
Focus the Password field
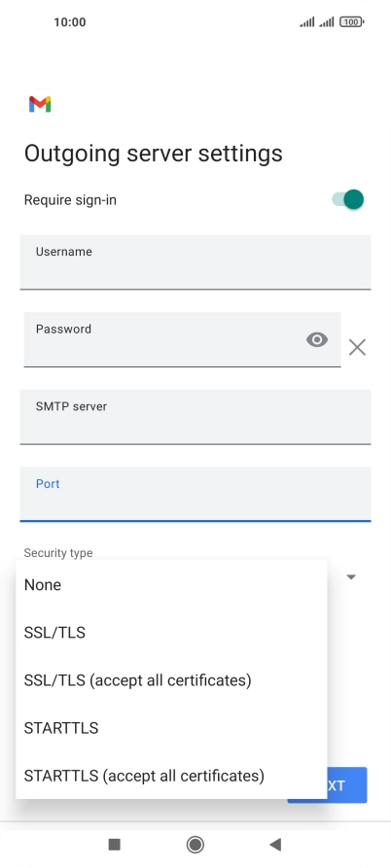pyautogui.click(x=182, y=339)
